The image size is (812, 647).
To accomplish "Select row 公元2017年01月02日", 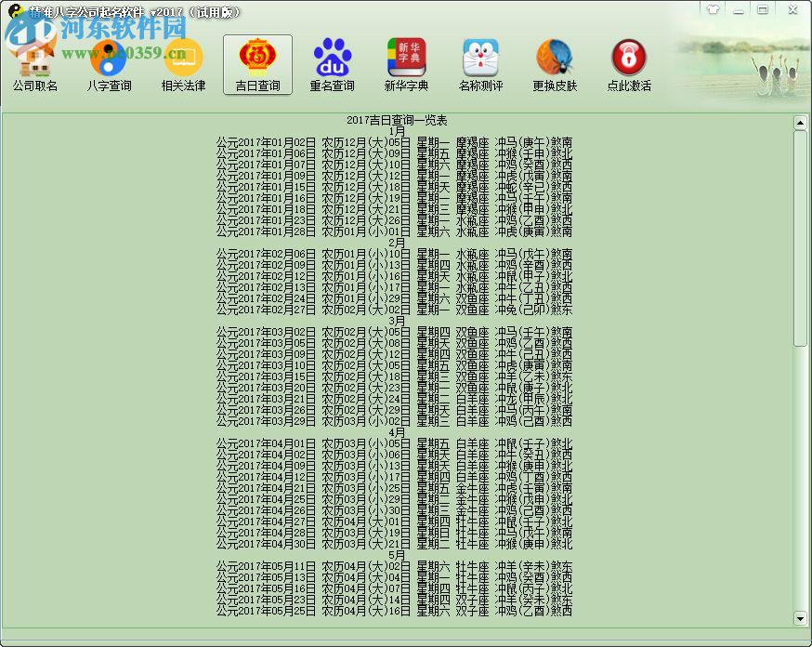I will tap(395, 142).
